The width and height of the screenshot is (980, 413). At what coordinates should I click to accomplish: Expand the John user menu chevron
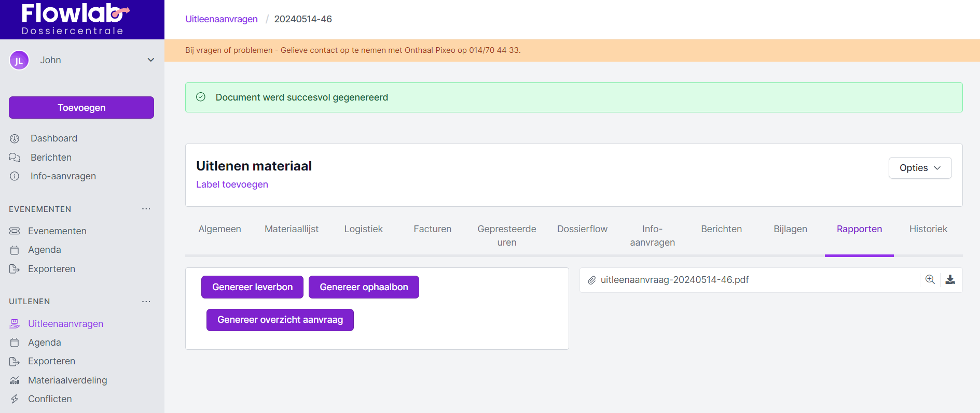point(150,60)
